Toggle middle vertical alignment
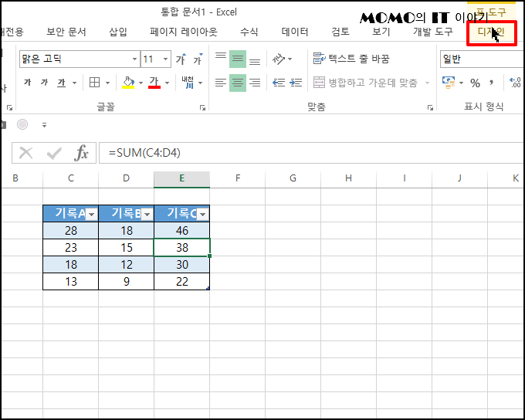 coord(238,59)
